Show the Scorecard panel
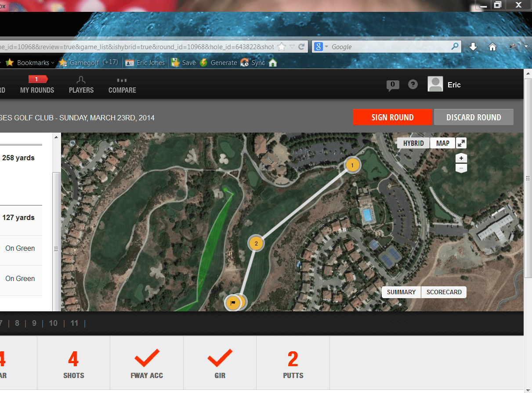The image size is (532, 393). [444, 292]
